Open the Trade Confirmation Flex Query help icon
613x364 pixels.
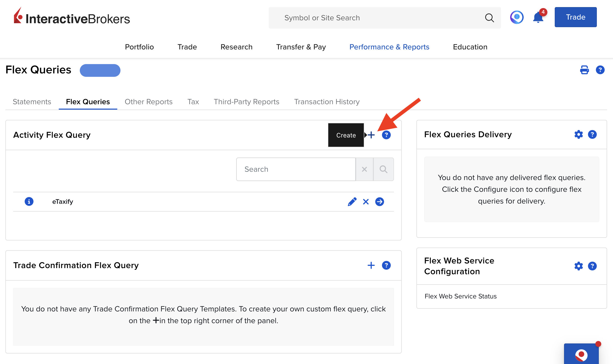[x=386, y=265]
